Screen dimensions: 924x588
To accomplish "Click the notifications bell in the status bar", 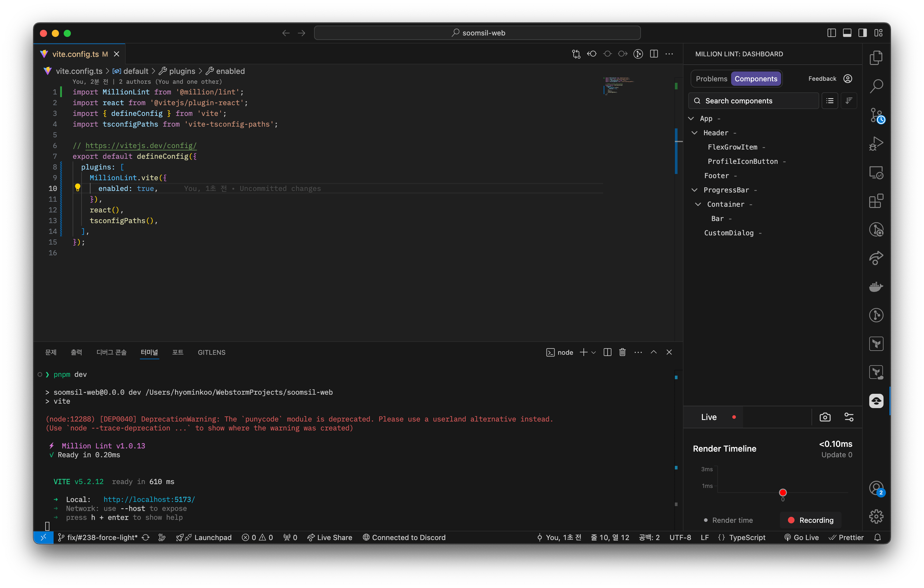I will click(877, 537).
